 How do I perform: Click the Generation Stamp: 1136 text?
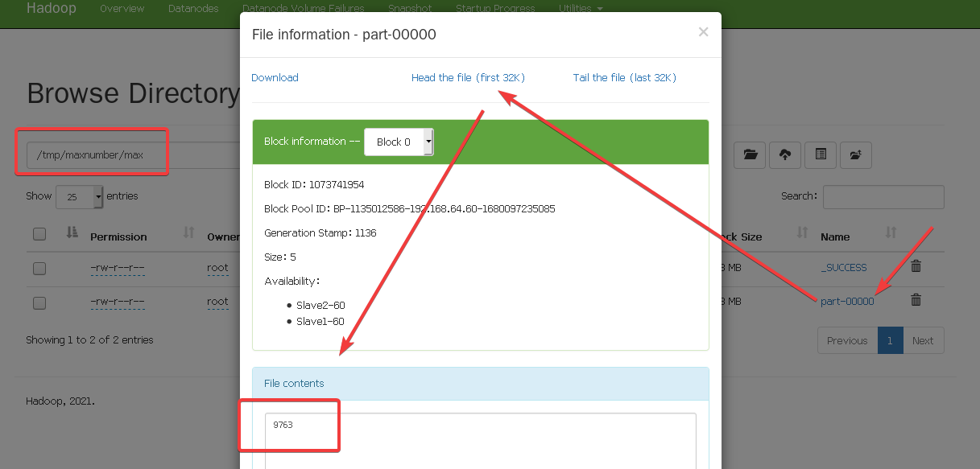[x=320, y=232]
